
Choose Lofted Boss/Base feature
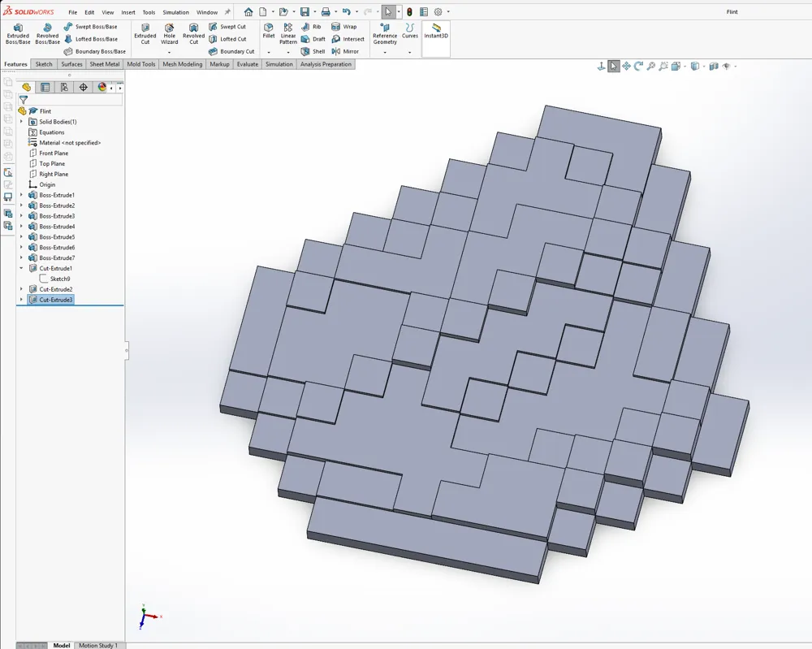click(x=91, y=39)
